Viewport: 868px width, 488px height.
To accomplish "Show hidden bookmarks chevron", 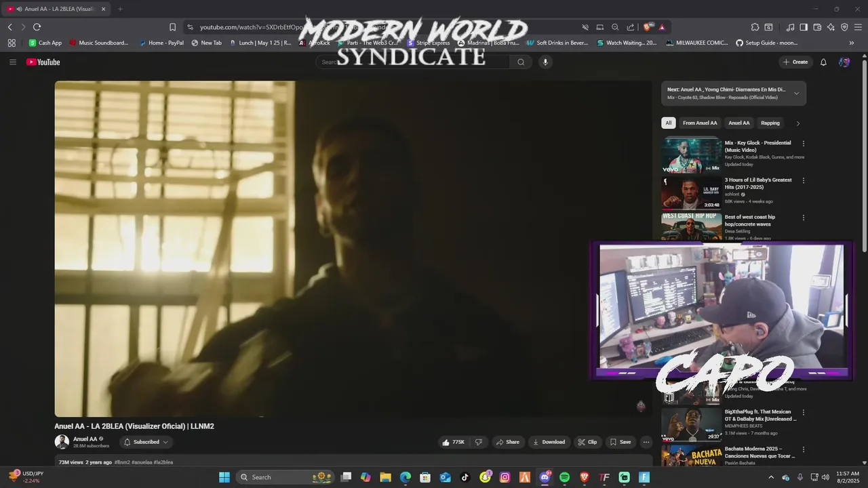I will point(852,43).
